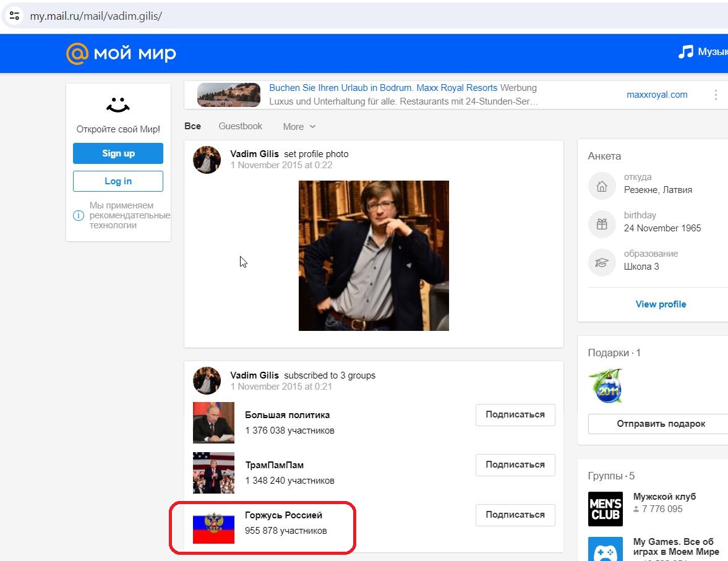Open the ТрамПамПам group thumbnail
The image size is (728, 561).
[x=213, y=473]
